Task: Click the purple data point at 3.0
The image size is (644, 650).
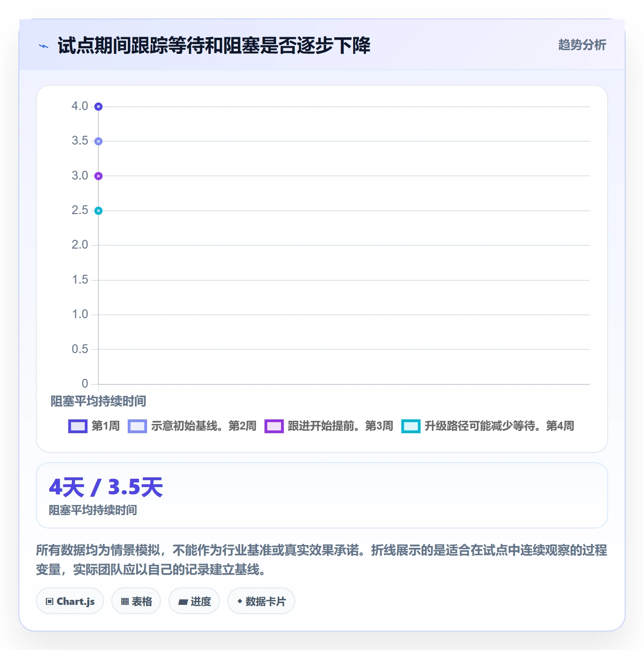Action: click(98, 176)
